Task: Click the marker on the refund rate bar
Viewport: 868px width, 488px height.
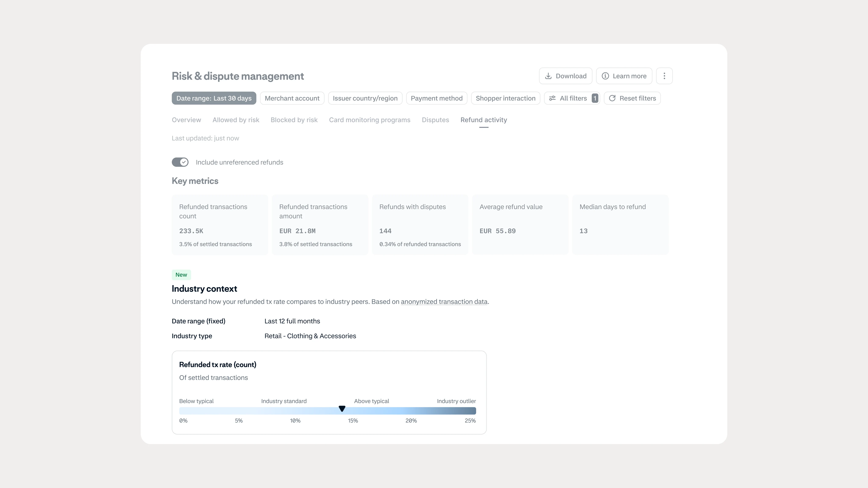Action: pos(342,409)
